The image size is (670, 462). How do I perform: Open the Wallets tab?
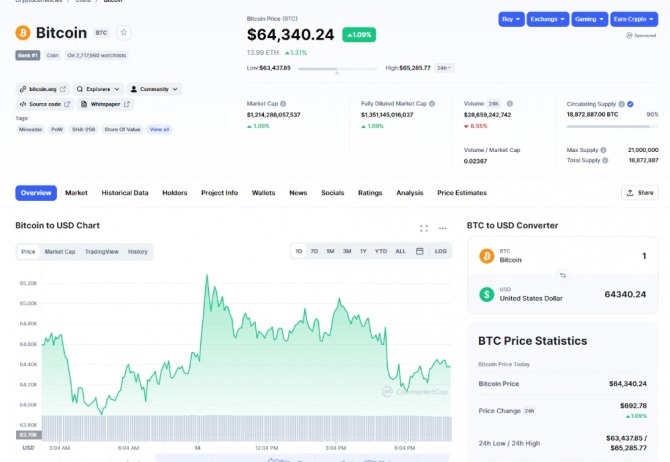(x=263, y=193)
